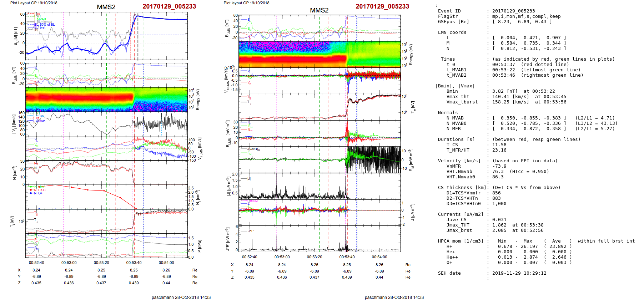
Task: Click the LMN coords heading
Action: click(452, 32)
